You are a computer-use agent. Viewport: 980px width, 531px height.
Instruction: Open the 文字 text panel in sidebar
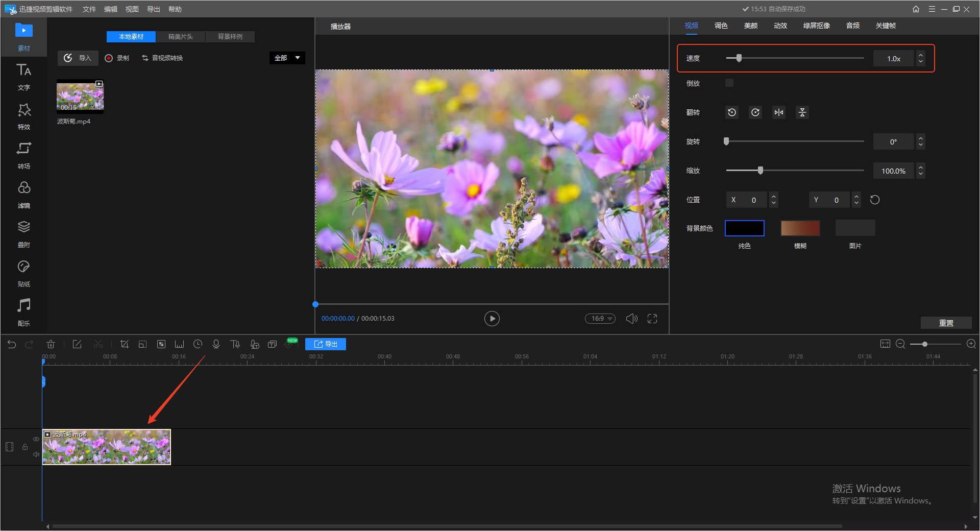coord(23,77)
